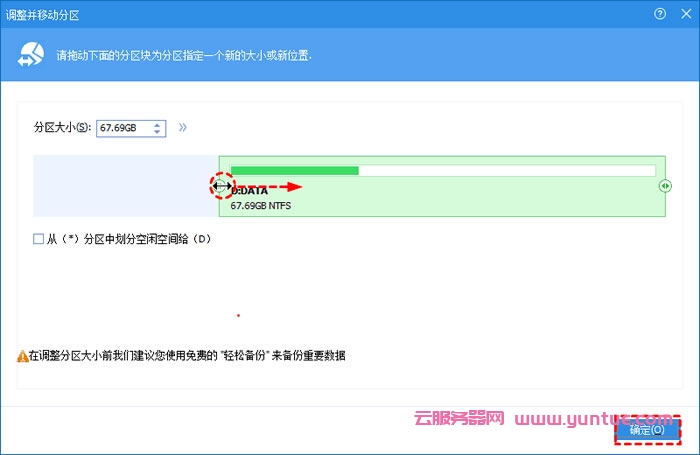Click the help question mark icon
This screenshot has width=700, height=455.
point(660,14)
